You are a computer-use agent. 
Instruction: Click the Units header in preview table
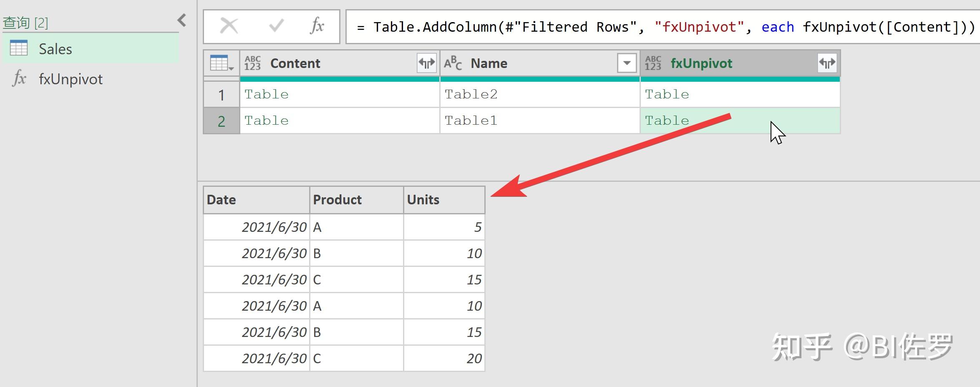pos(444,200)
